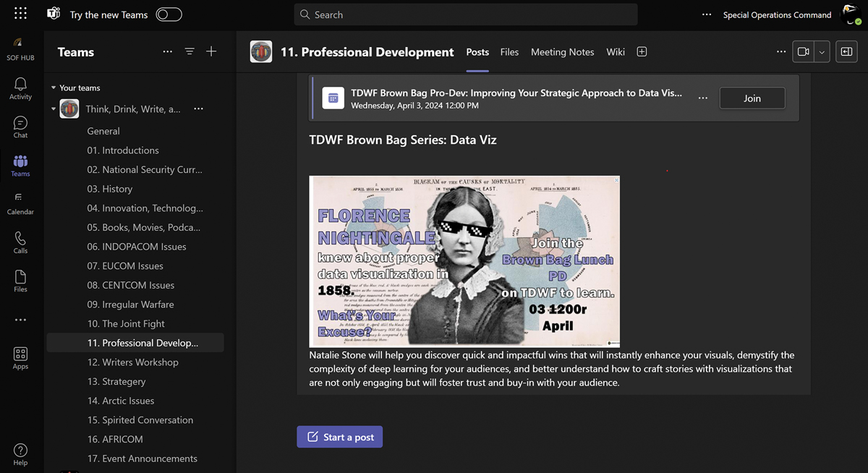Open the app launcher waffle icon
Image resolution: width=868 pixels, height=473 pixels.
(x=20, y=14)
